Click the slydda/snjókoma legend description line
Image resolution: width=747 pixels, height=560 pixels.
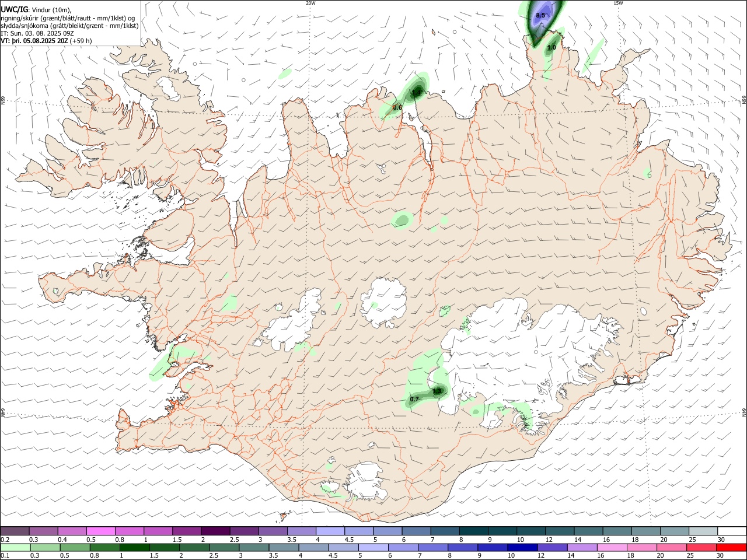pyautogui.click(x=69, y=26)
